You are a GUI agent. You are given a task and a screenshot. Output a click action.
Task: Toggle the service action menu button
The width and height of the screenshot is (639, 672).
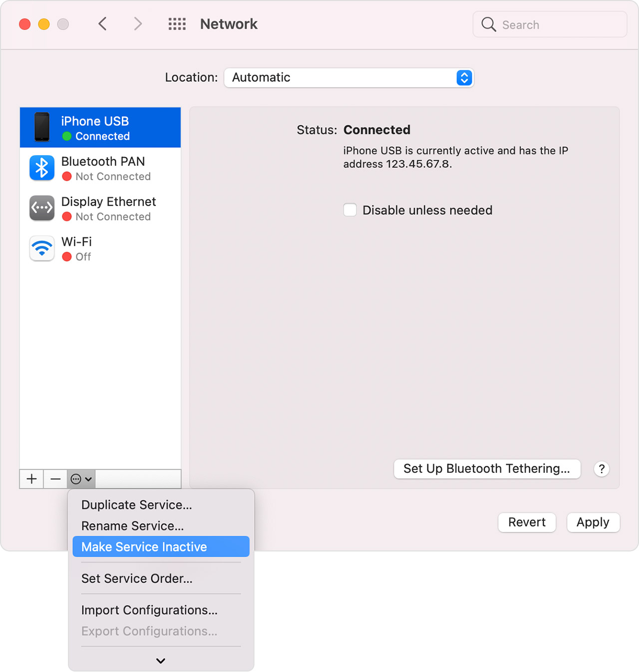81,479
